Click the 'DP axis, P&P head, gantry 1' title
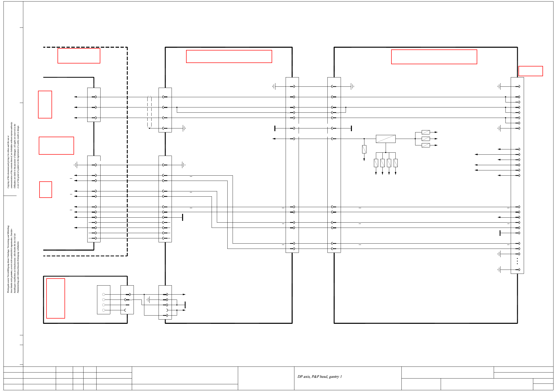The height and width of the screenshot is (392, 556). click(x=319, y=377)
